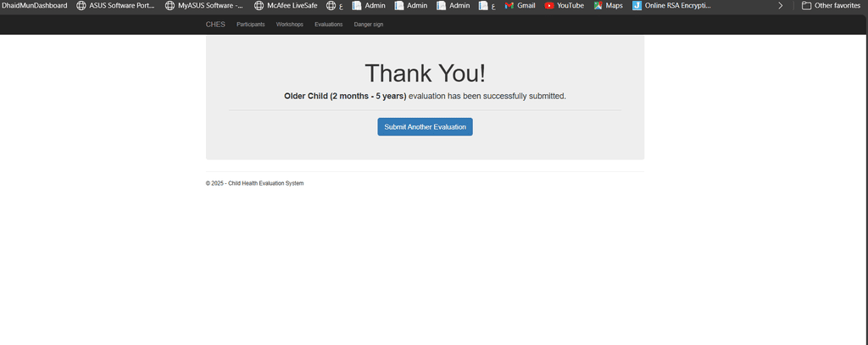Open the Evaluations nav item
The image size is (868, 345).
click(x=329, y=25)
